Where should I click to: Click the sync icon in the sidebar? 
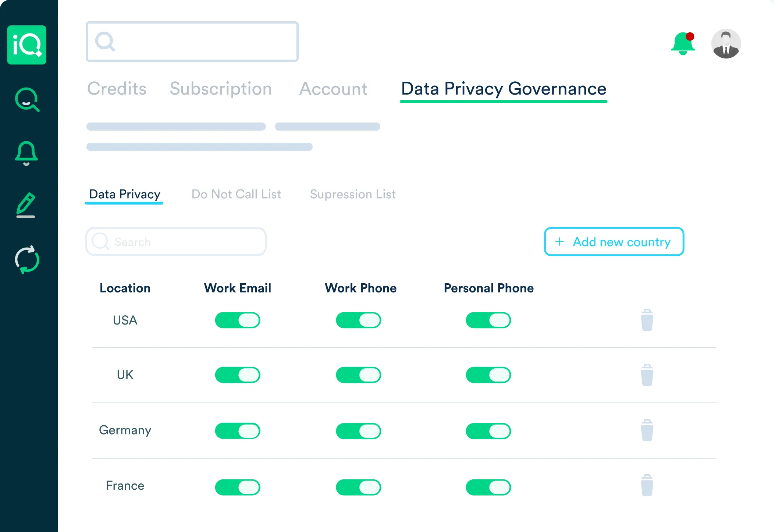pyautogui.click(x=26, y=259)
